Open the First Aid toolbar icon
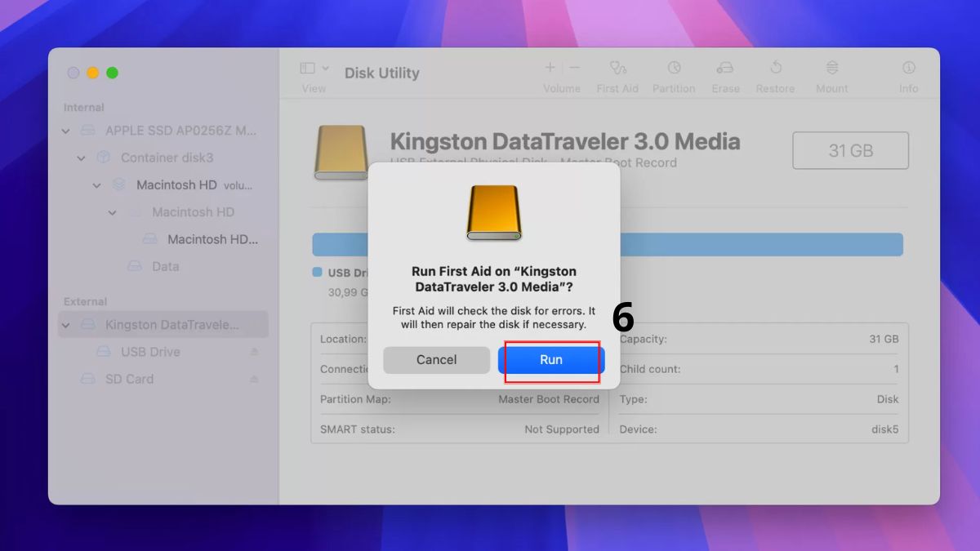980x551 pixels. pos(617,69)
